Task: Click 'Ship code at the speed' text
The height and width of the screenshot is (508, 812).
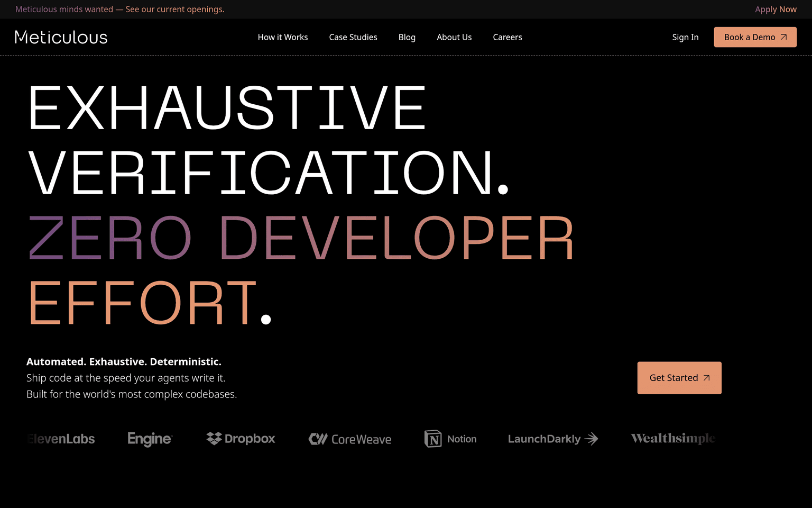Action: pyautogui.click(x=126, y=378)
